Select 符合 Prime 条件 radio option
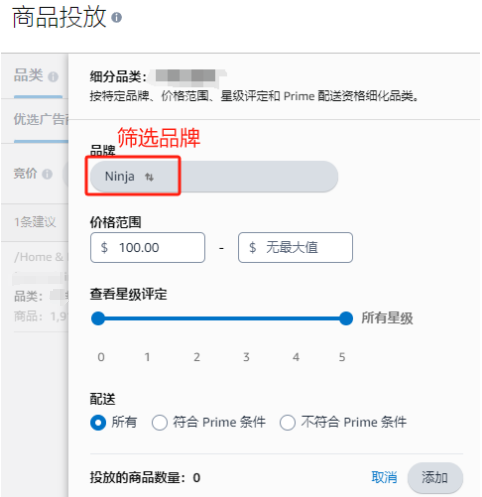Screen dimensions: 482x497 [160, 422]
